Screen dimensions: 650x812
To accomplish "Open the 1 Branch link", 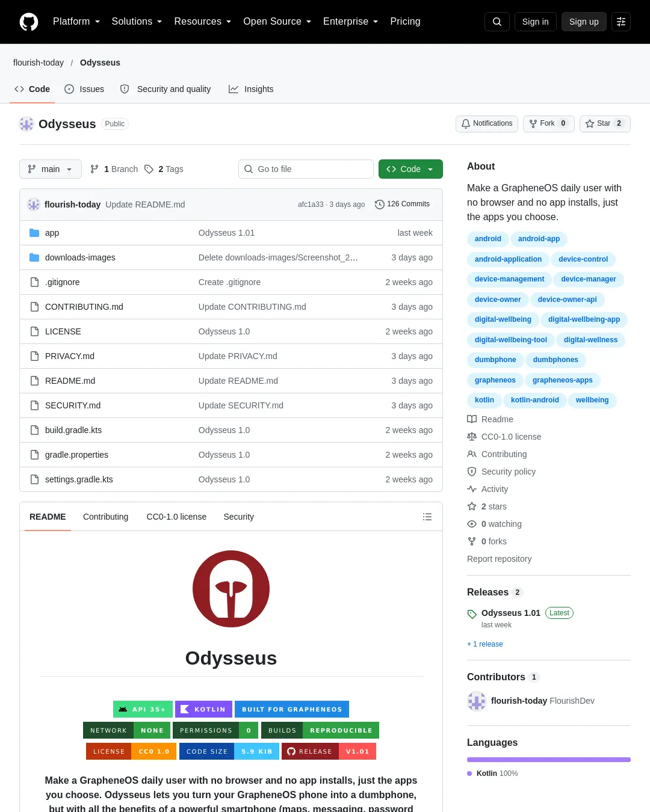I will (x=114, y=169).
